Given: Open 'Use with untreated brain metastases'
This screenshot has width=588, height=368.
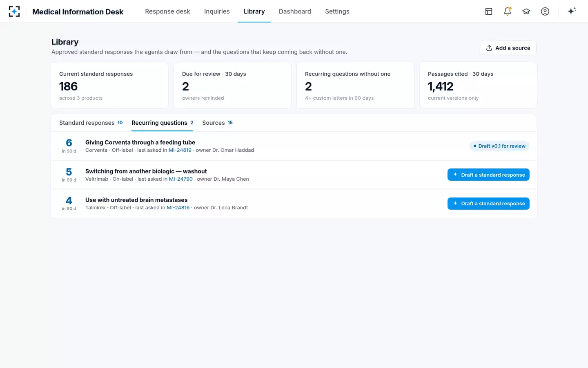Looking at the screenshot, I should pyautogui.click(x=136, y=200).
